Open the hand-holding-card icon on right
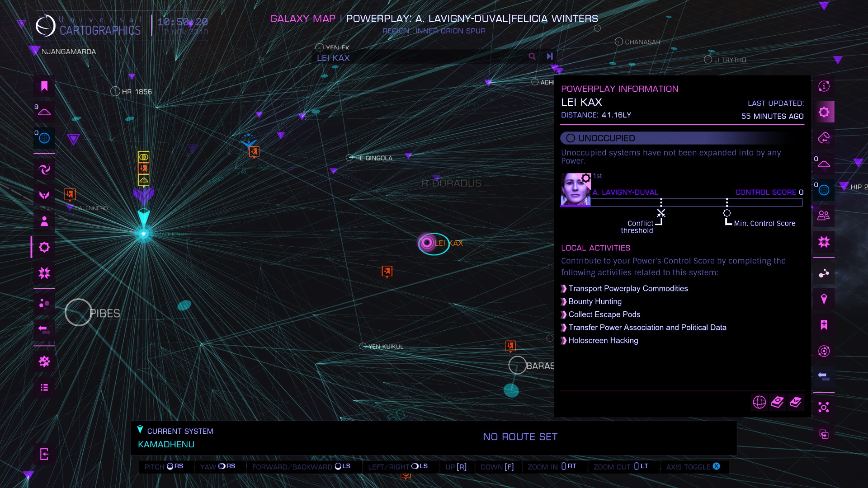The height and width of the screenshot is (488, 868). point(824,138)
